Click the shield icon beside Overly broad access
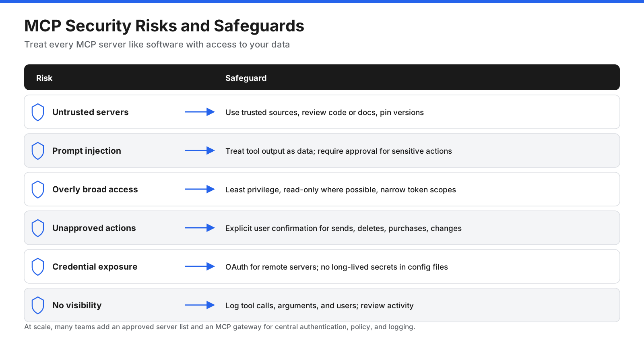 click(x=38, y=190)
